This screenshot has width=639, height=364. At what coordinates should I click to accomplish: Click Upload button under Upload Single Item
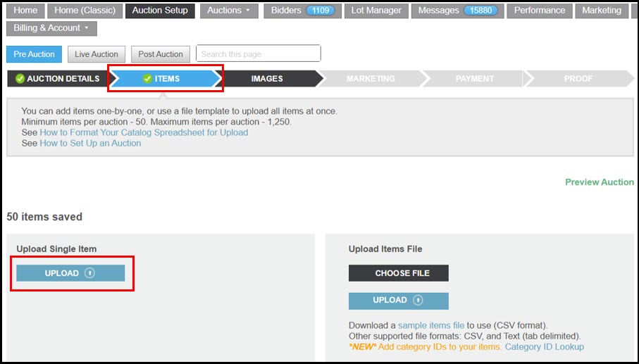(70, 273)
